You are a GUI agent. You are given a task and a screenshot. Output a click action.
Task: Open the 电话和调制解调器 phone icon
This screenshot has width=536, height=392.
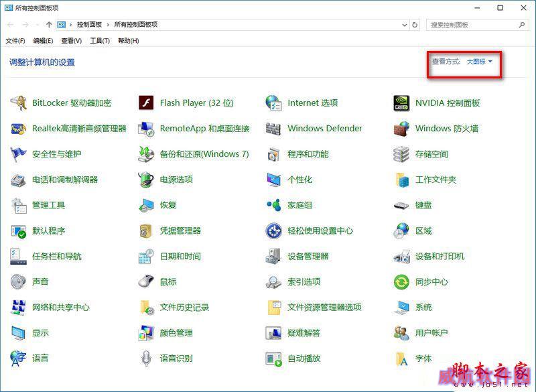click(19, 180)
